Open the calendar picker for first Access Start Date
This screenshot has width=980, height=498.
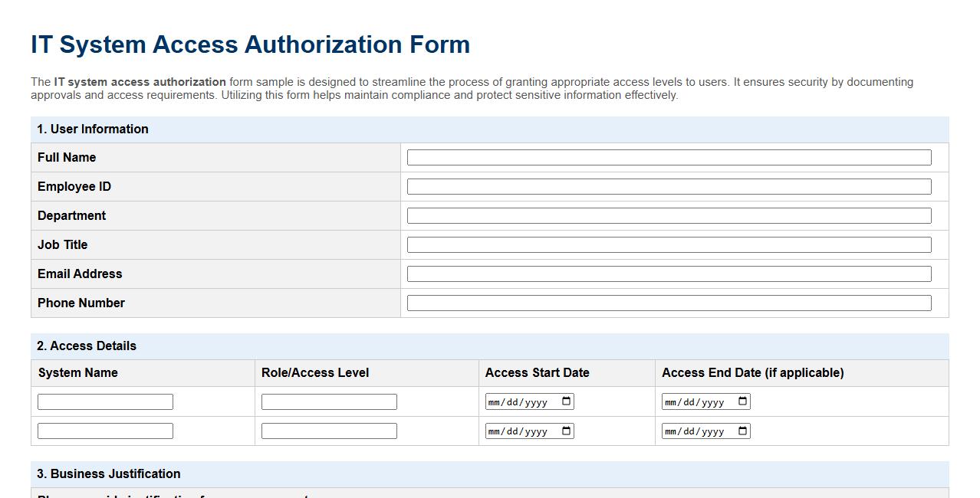[x=564, y=401]
